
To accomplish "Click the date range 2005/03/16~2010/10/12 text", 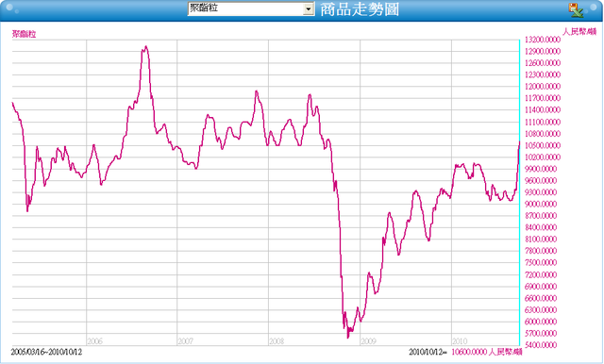I will coord(46,352).
